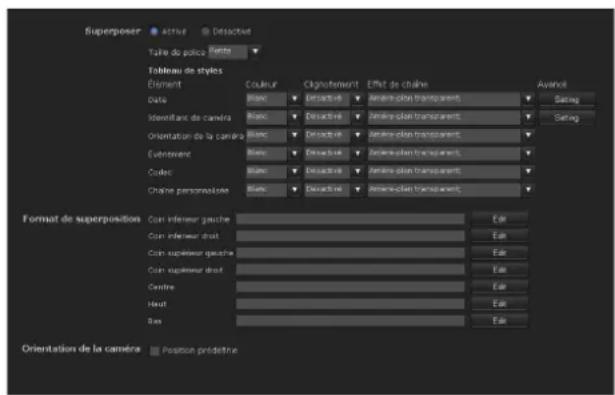Click Setting button for Identifiant de caméra
The width and height of the screenshot is (615, 395).
coord(567,118)
